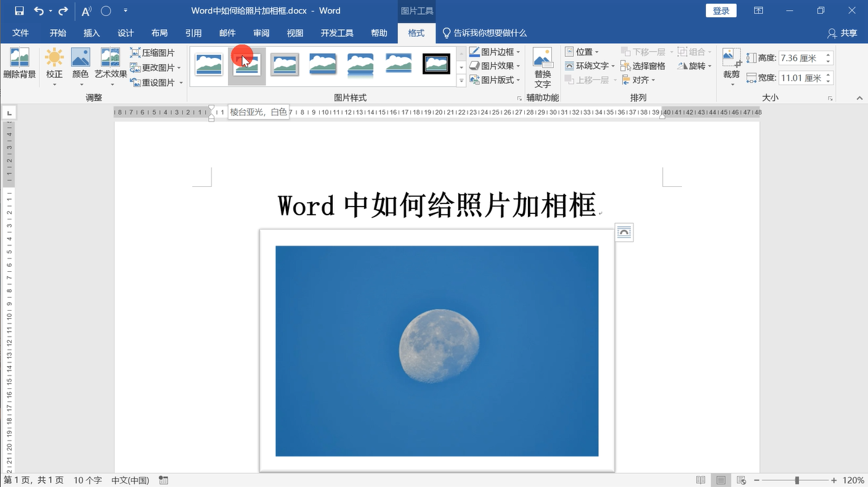Redo the last action
This screenshot has width=868, height=487.
click(x=63, y=10)
